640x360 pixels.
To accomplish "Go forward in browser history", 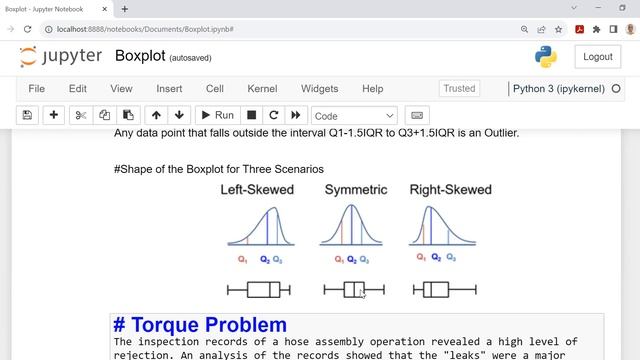I will click(11, 29).
